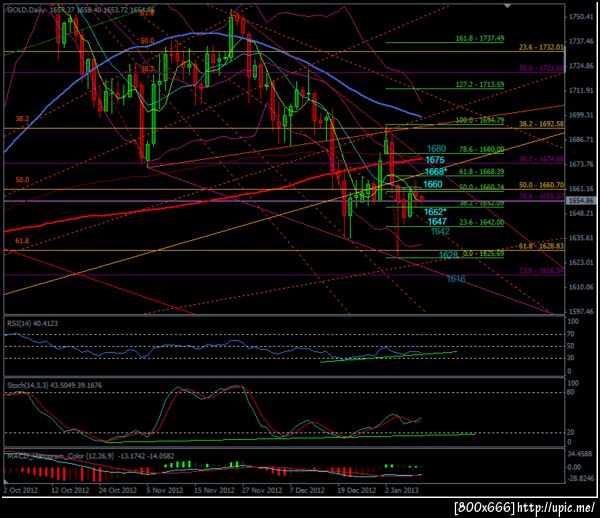600x518 pixels.
Task: Click the 1724.86 price axis value
Action: click(581, 66)
